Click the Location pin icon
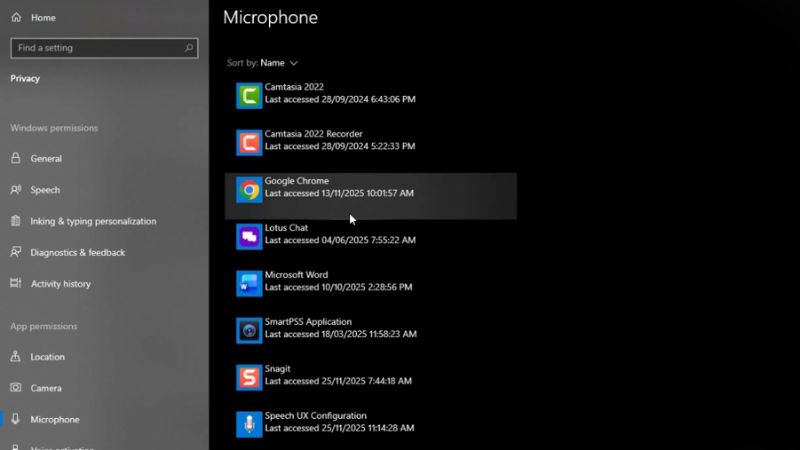This screenshot has height=450, width=800. tap(16, 356)
